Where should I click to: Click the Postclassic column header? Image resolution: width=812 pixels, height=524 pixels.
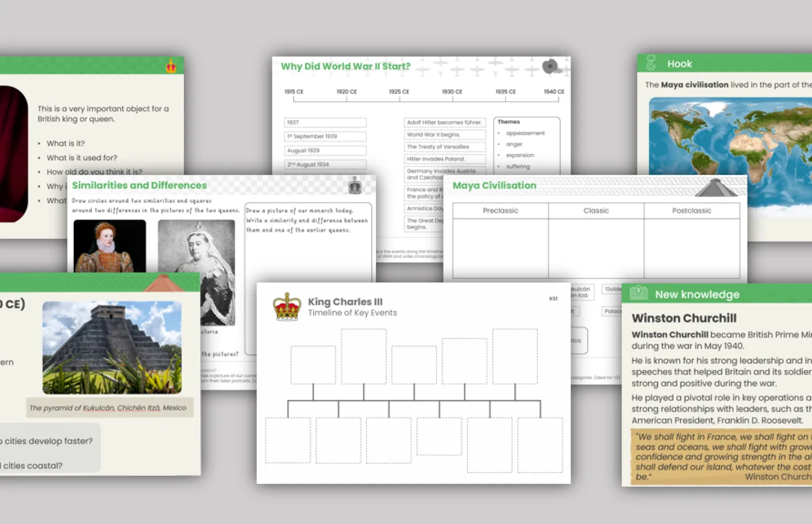(x=691, y=211)
